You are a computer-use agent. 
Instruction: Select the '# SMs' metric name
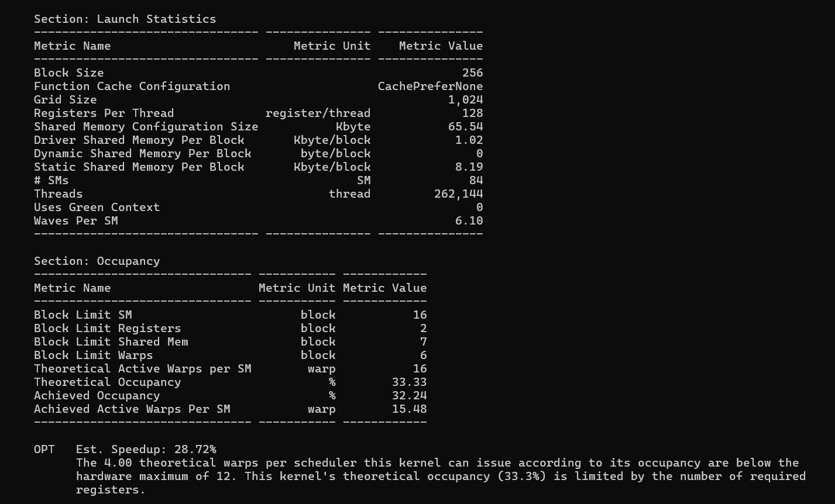coord(51,181)
